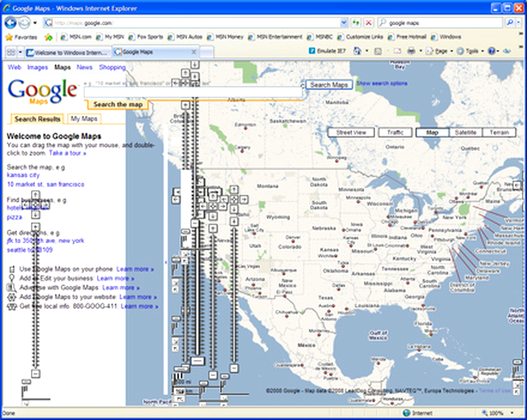The width and height of the screenshot is (527, 420).
Task: Click the Google Maps search input field
Action: [193, 92]
